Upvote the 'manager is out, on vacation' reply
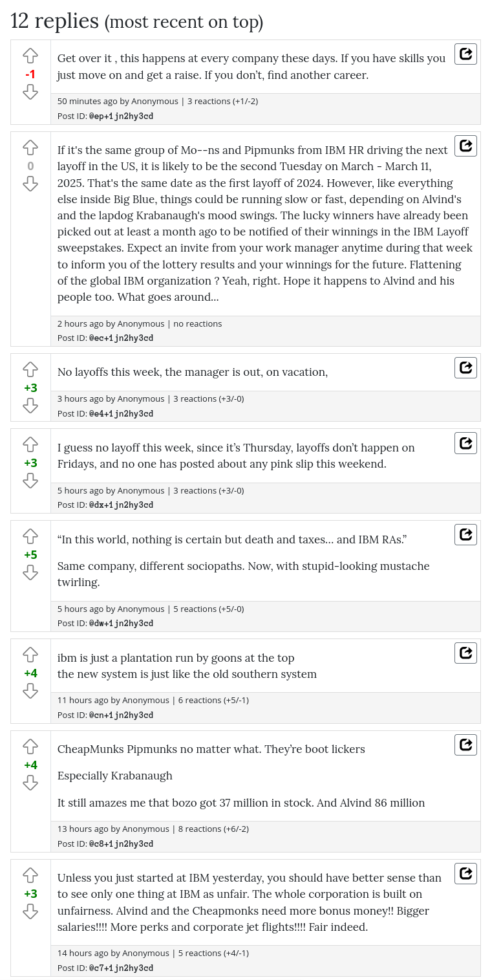Image resolution: width=501 pixels, height=980 pixels. click(30, 369)
